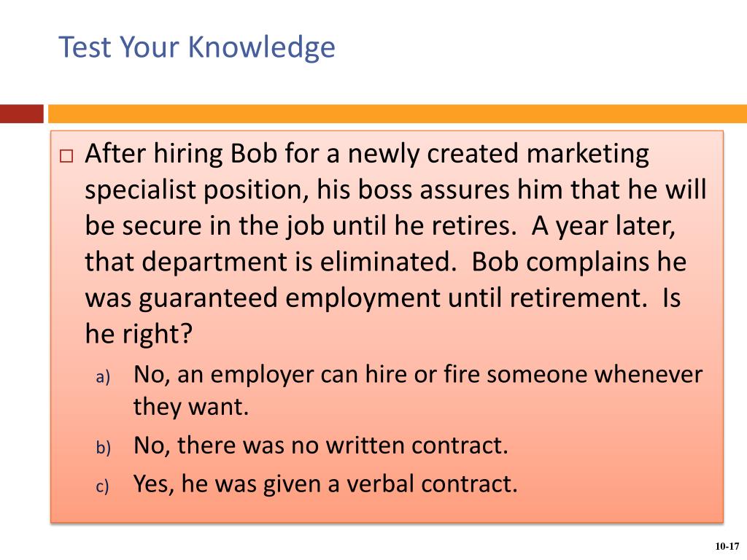Viewport: 747px width, 560px height.
Task: Click the phrase 'they want.'
Action: coord(191,406)
